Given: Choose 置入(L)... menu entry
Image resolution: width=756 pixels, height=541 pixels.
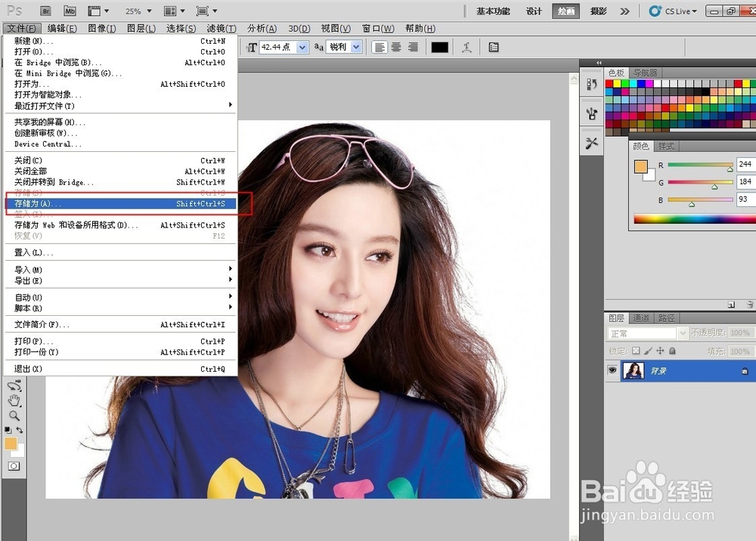Looking at the screenshot, I should (120, 252).
